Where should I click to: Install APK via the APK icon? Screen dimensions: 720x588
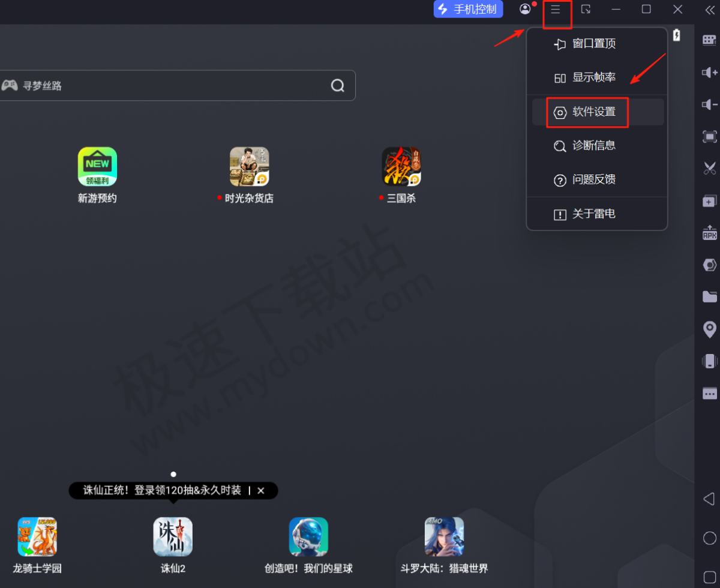709,233
